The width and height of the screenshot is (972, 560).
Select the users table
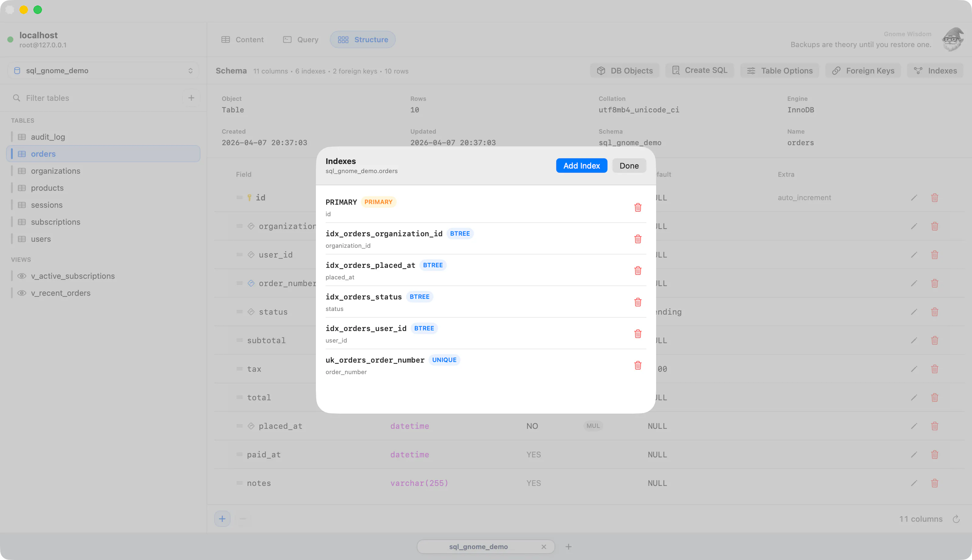point(103,239)
